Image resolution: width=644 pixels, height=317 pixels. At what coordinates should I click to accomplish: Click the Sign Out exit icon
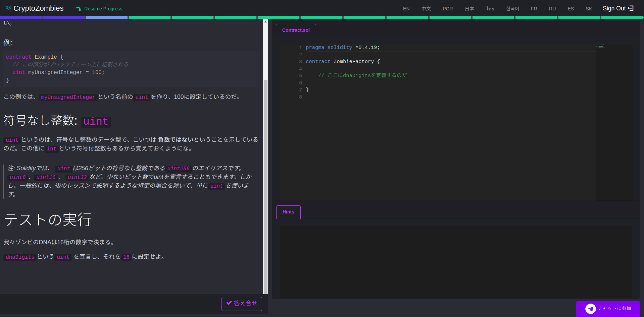[631, 8]
